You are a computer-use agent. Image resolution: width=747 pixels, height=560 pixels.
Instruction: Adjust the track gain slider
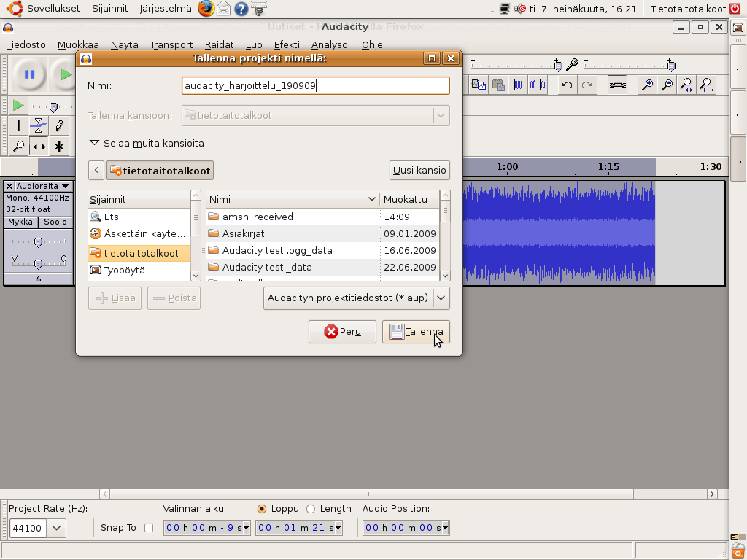click(x=38, y=242)
